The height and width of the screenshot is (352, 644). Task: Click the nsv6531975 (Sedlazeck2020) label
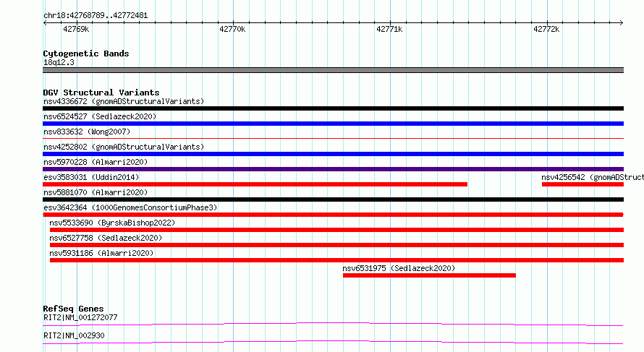(x=399, y=268)
